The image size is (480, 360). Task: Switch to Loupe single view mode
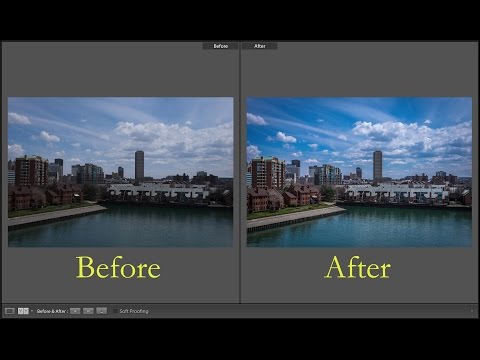click(x=9, y=311)
